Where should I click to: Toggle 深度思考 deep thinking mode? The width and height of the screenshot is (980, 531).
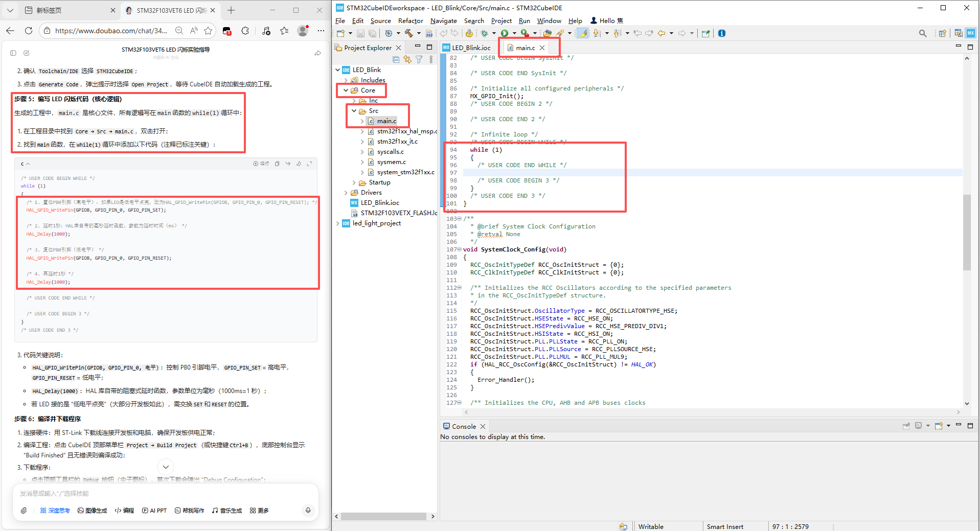coord(55,510)
